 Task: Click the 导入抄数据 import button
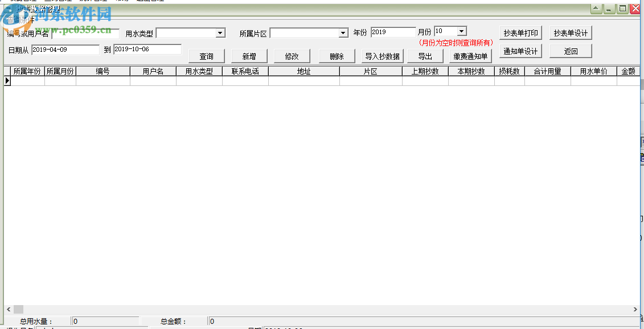tap(383, 56)
